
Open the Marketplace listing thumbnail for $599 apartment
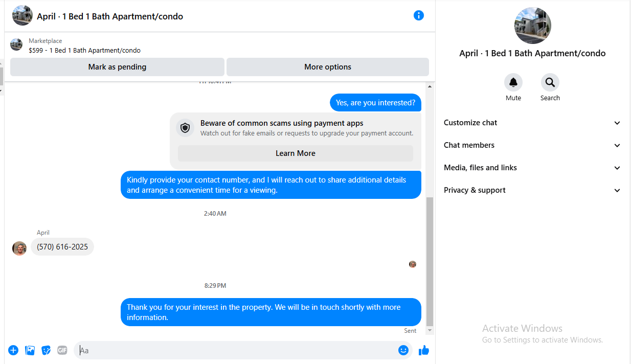coord(16,45)
